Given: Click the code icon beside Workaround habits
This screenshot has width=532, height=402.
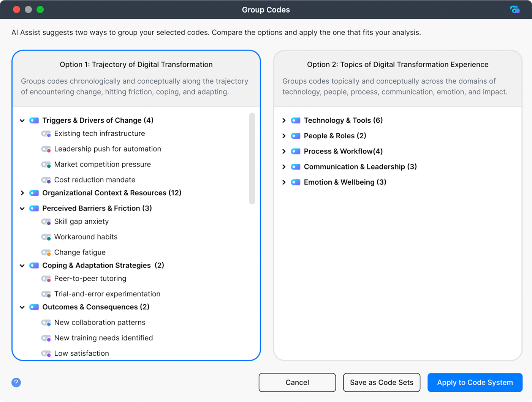Looking at the screenshot, I should click(46, 237).
